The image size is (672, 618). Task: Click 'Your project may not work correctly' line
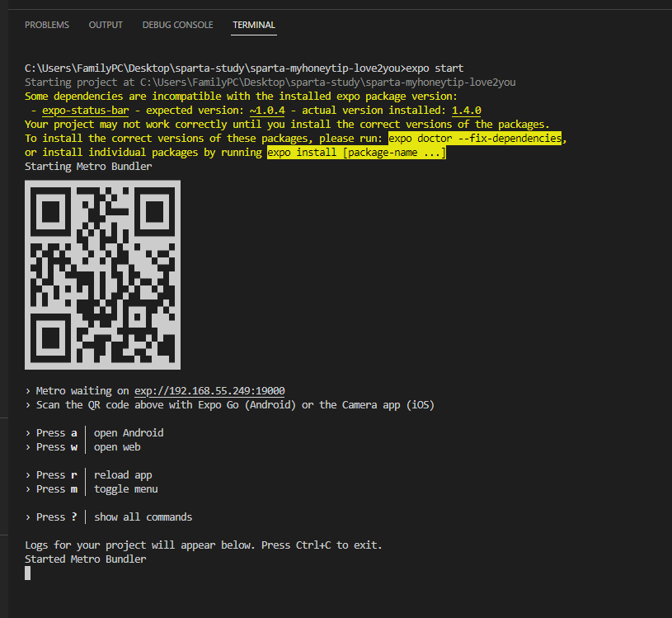(287, 125)
